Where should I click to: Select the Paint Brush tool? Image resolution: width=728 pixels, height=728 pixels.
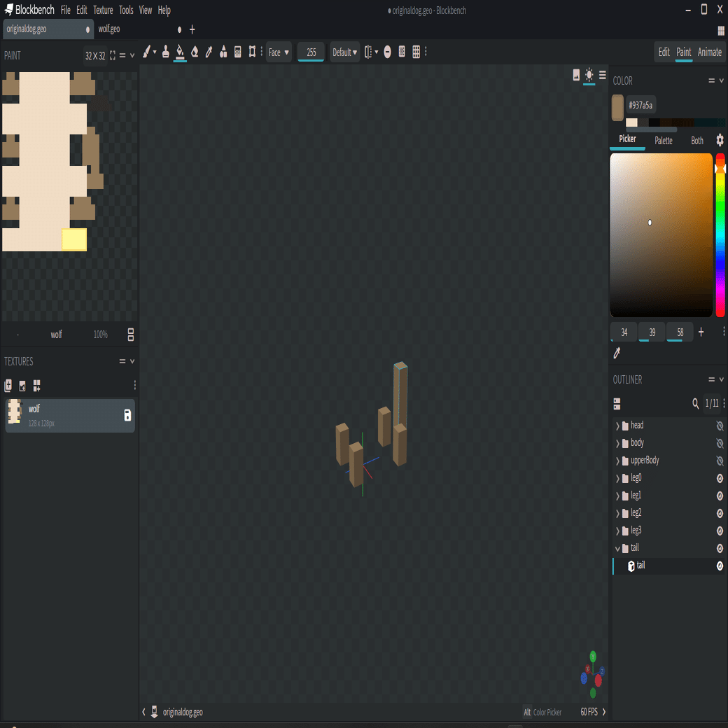[146, 52]
